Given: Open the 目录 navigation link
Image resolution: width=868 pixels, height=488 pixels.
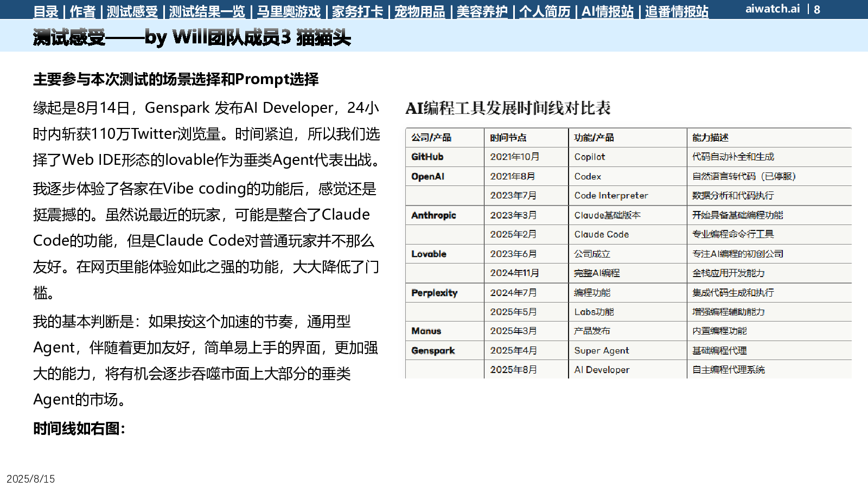Looking at the screenshot, I should point(46,11).
